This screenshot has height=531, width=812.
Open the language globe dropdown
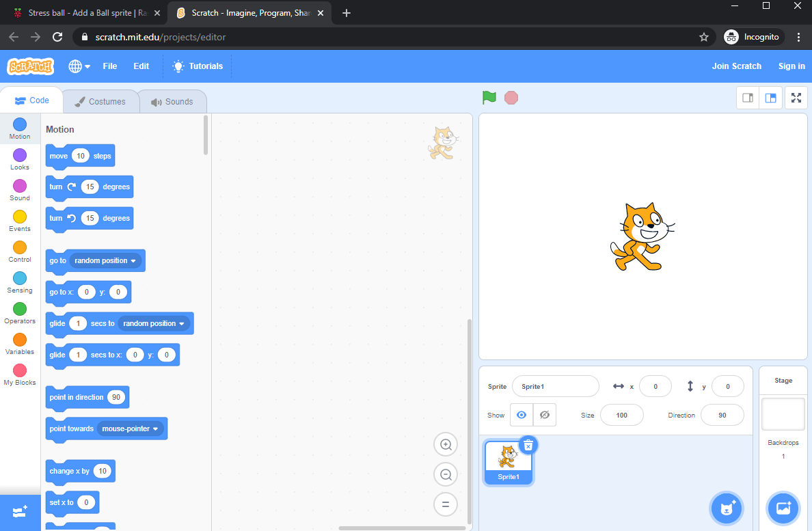(79, 66)
